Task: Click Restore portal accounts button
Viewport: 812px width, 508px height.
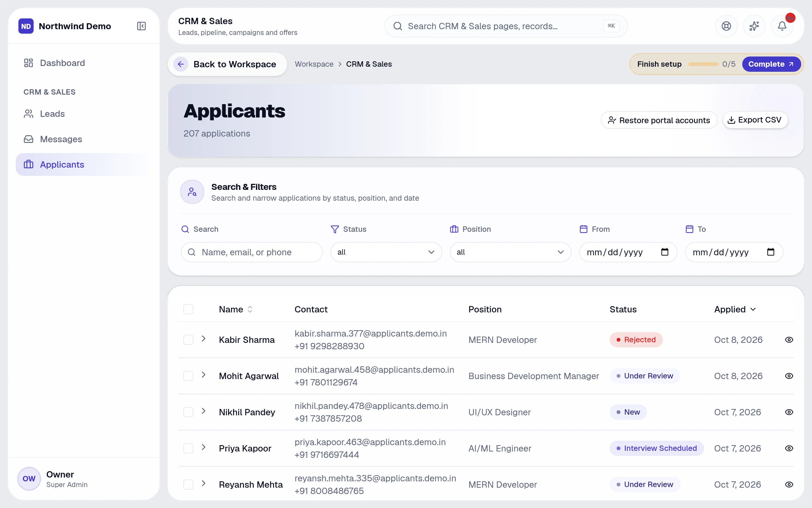Action: tap(659, 120)
